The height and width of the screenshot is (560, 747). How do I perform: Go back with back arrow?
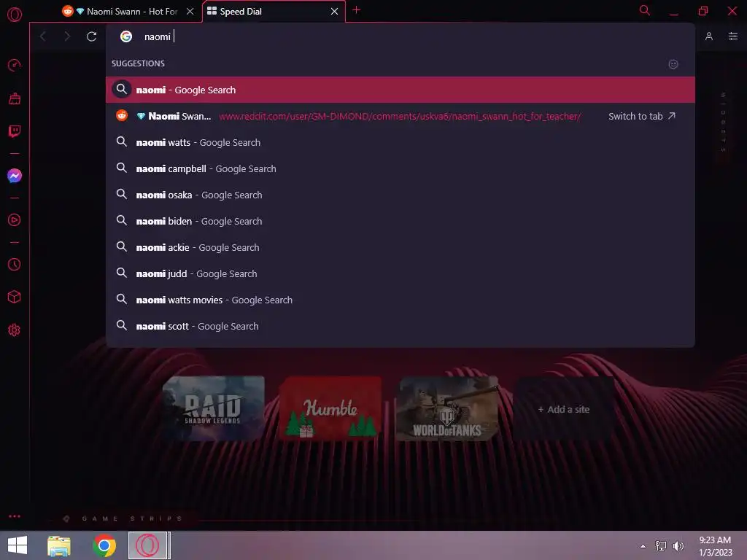43,36
